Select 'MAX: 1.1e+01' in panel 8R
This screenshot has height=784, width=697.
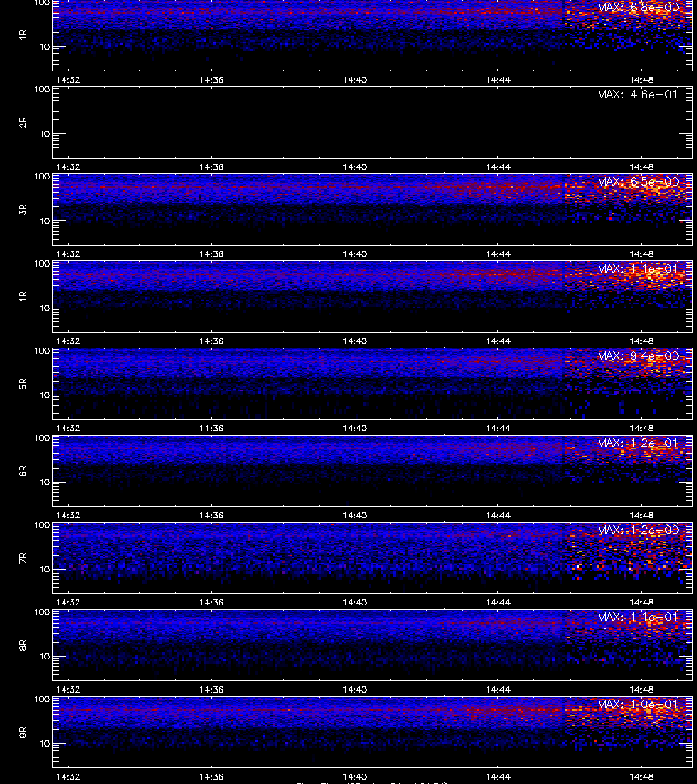(x=638, y=617)
